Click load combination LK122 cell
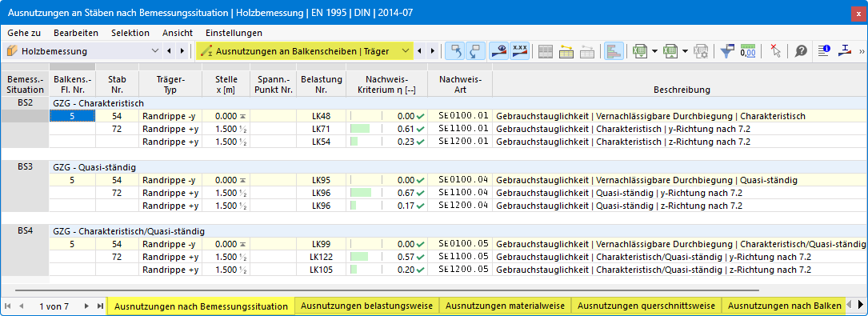868x316 pixels. click(x=321, y=257)
